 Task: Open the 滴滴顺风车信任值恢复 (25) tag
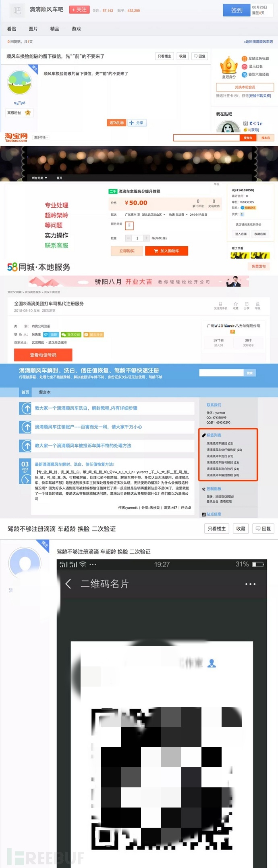coord(224,450)
